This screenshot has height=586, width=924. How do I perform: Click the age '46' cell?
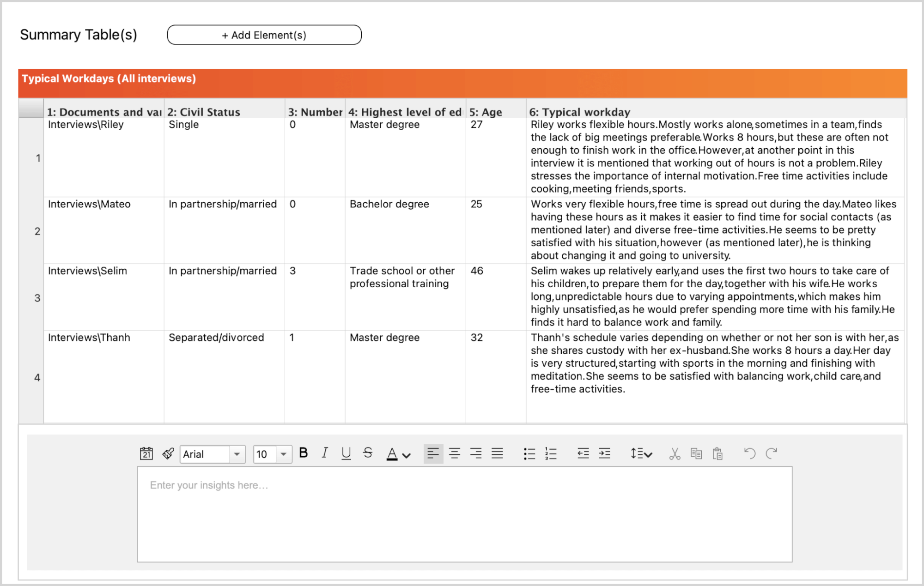[496, 297]
